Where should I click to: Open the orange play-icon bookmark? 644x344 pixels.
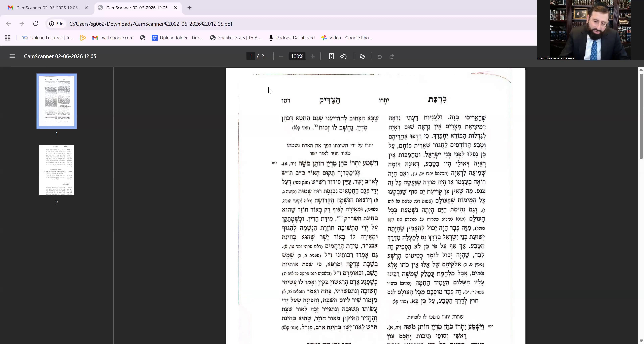pos(83,38)
